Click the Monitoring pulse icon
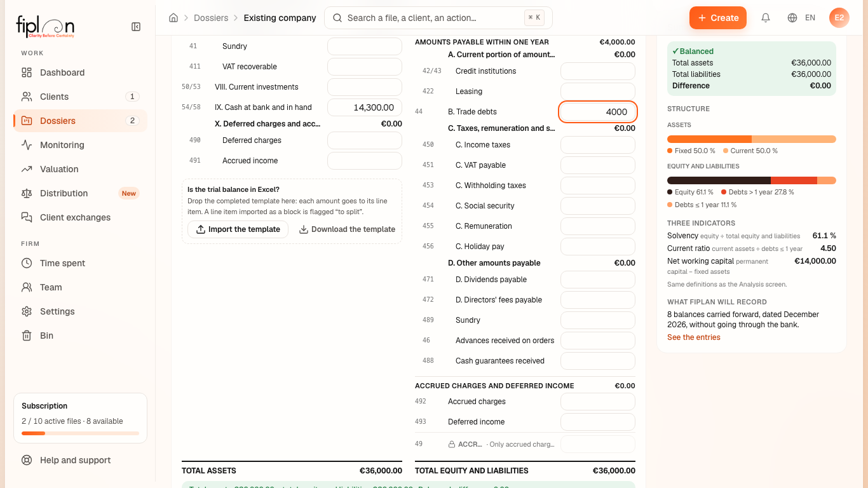This screenshot has height=488, width=868. 27,145
